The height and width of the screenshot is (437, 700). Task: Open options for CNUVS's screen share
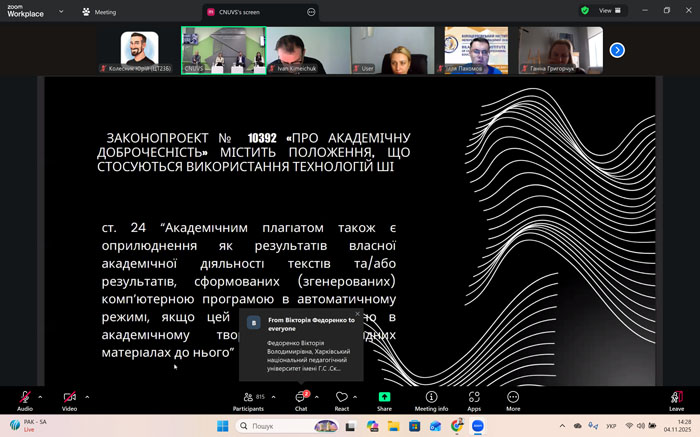point(312,12)
